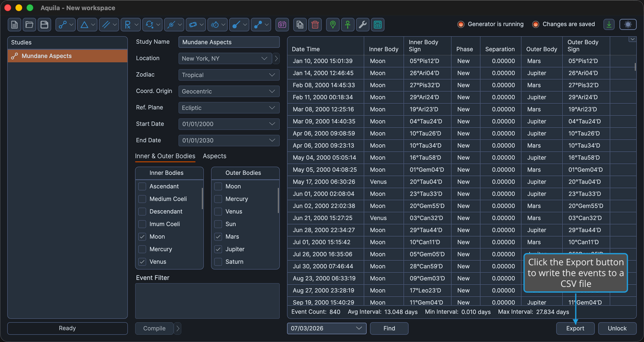Select the Mundane Aspects study item
The image size is (644, 342).
68,56
